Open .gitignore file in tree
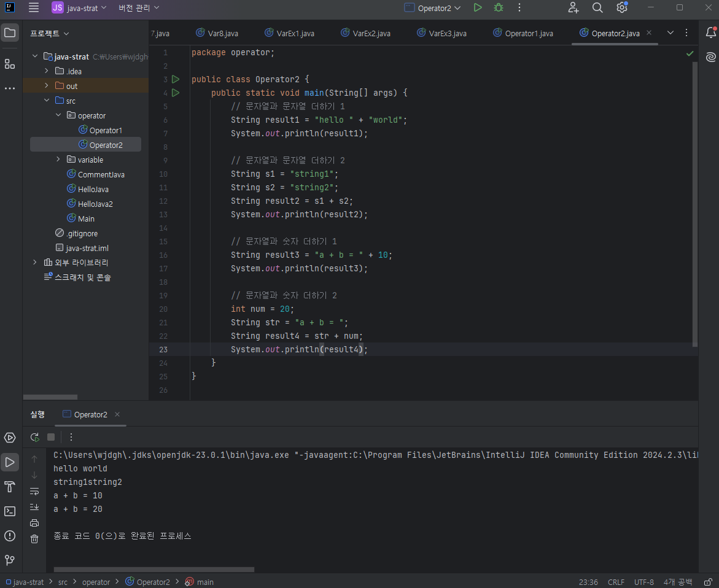719x588 pixels. pos(77,233)
